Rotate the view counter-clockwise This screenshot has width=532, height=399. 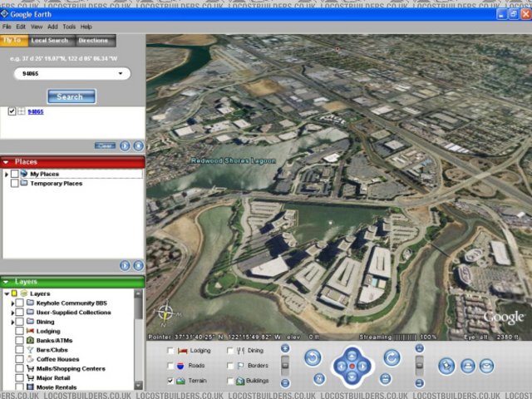point(313,357)
